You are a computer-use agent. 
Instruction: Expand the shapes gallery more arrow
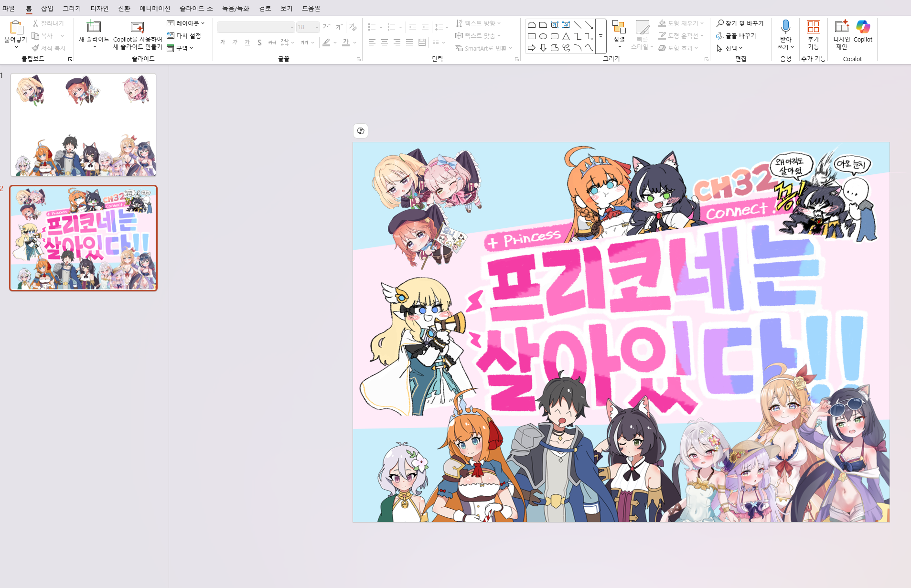click(600, 36)
